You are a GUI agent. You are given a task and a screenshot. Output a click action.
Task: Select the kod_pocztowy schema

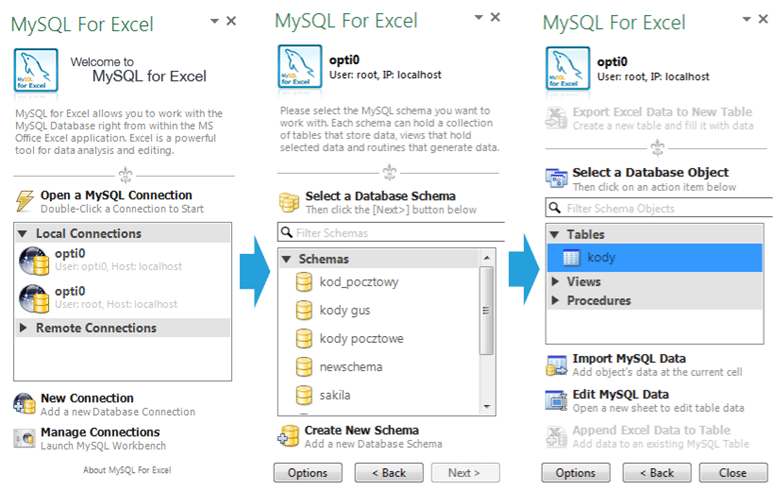pos(358,282)
